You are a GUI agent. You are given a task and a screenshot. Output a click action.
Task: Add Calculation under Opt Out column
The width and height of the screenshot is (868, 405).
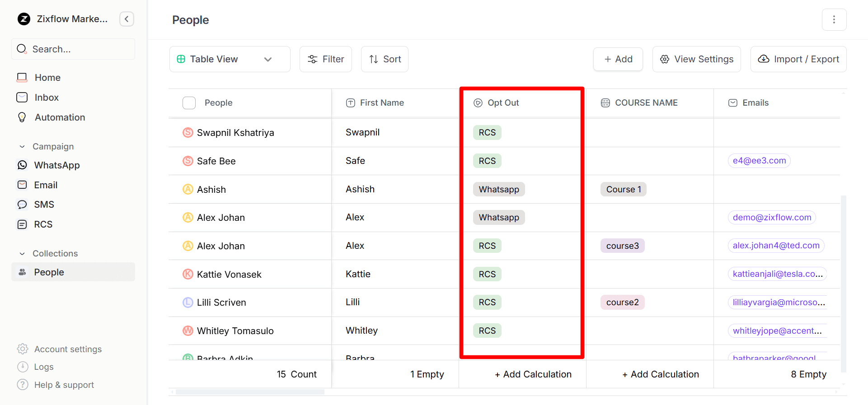pos(532,374)
